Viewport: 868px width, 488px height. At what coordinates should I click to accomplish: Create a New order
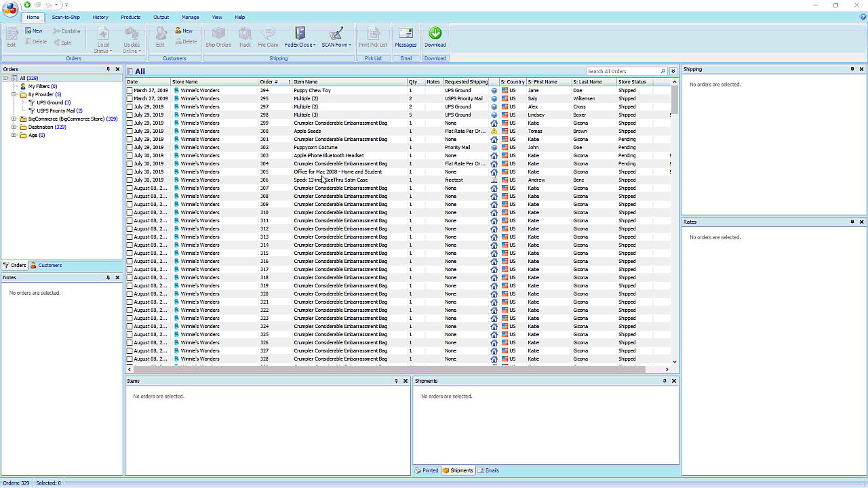point(33,31)
